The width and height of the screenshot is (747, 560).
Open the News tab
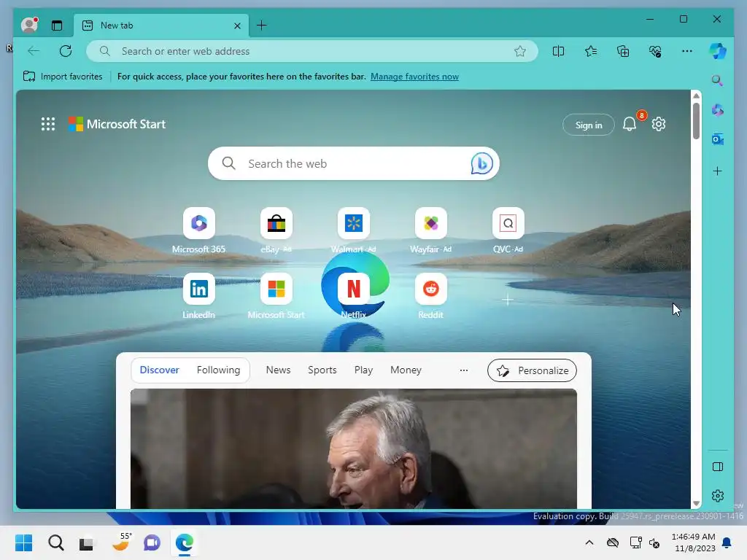[x=278, y=370]
